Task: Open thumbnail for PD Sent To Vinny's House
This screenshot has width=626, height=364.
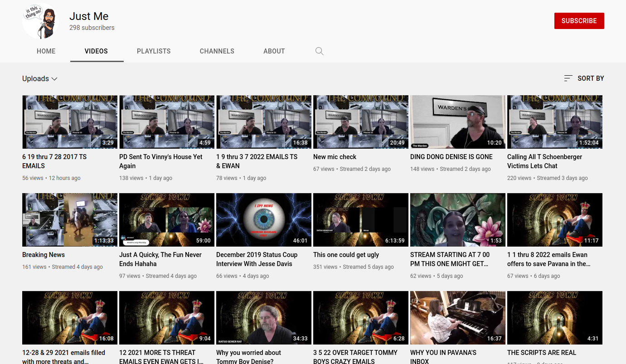Action: pyautogui.click(x=167, y=122)
